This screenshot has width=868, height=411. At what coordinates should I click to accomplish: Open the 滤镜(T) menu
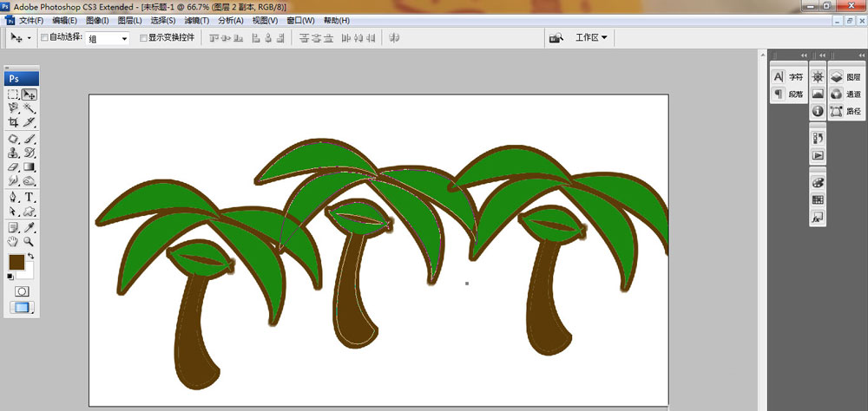click(197, 20)
